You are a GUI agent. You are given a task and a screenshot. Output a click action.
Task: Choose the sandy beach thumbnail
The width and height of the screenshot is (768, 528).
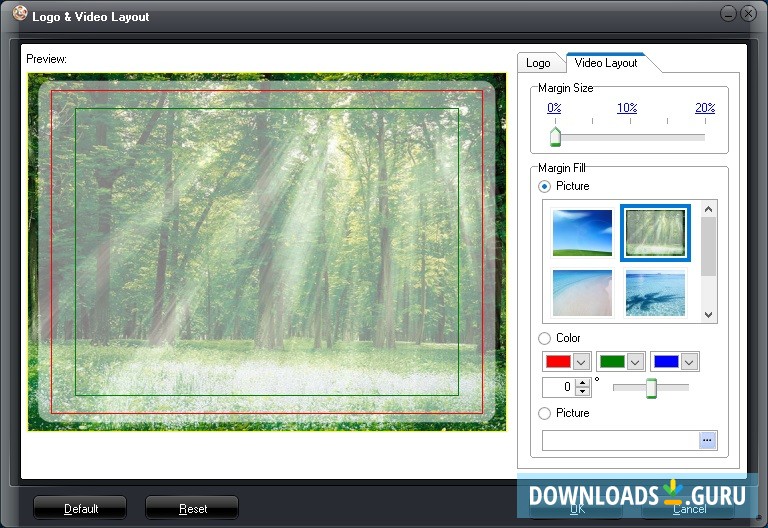click(x=582, y=293)
